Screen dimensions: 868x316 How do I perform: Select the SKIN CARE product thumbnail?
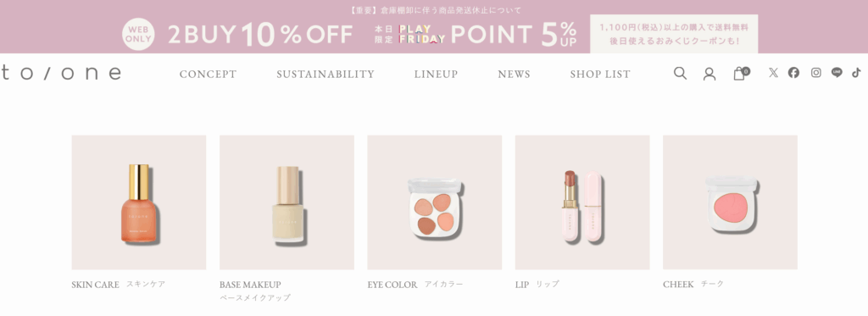[139, 202]
